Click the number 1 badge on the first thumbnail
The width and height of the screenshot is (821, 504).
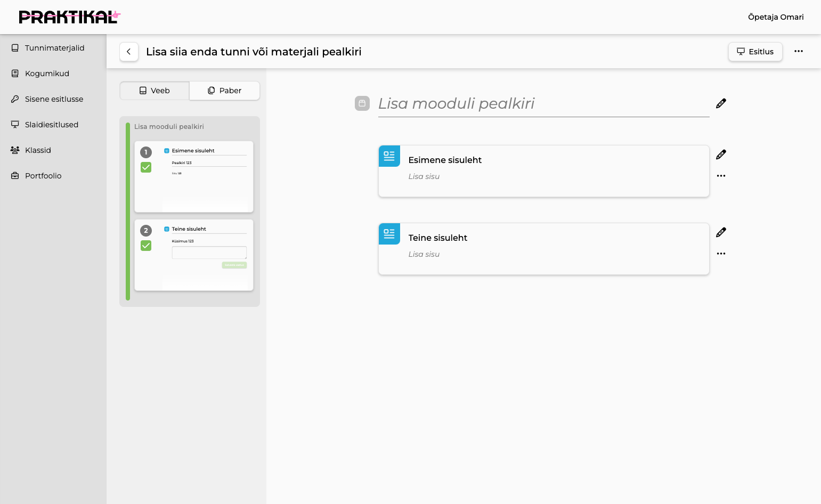(146, 152)
